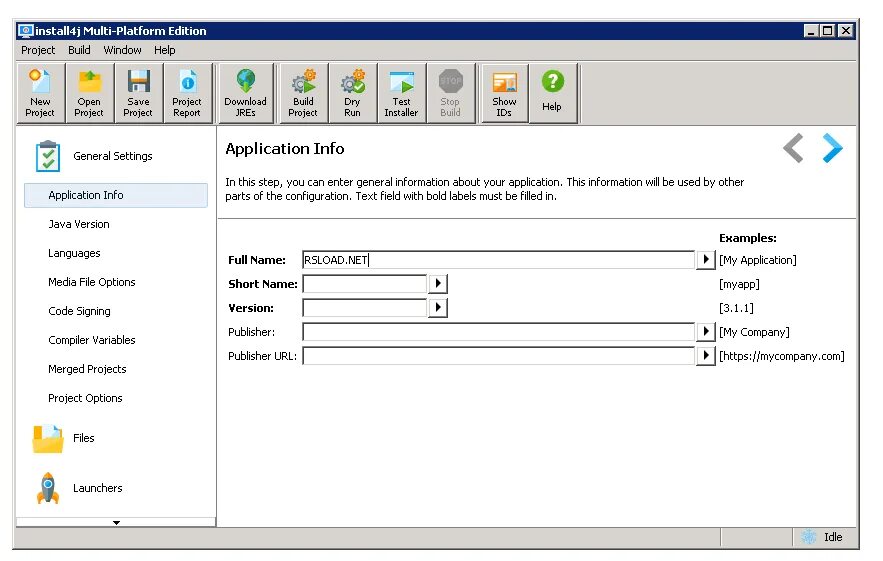Viewport: 883px width, 561px height.
Task: Select Languages in the sidebar
Action: 74,253
